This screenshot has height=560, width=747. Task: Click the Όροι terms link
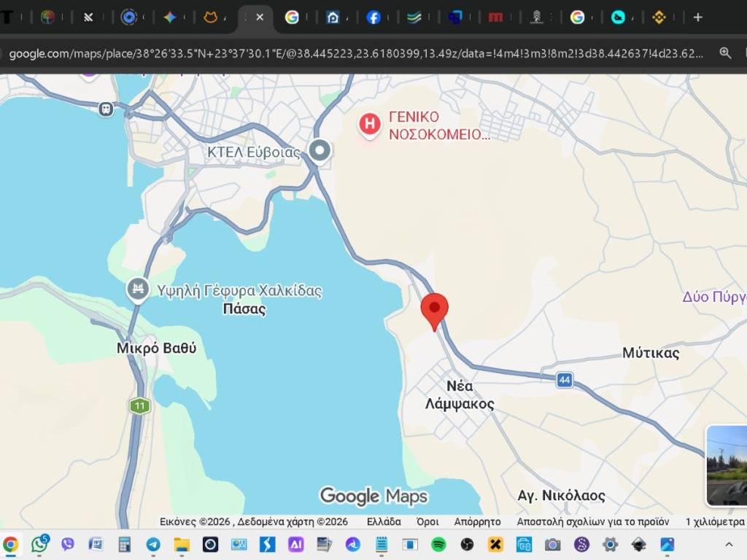(x=427, y=521)
